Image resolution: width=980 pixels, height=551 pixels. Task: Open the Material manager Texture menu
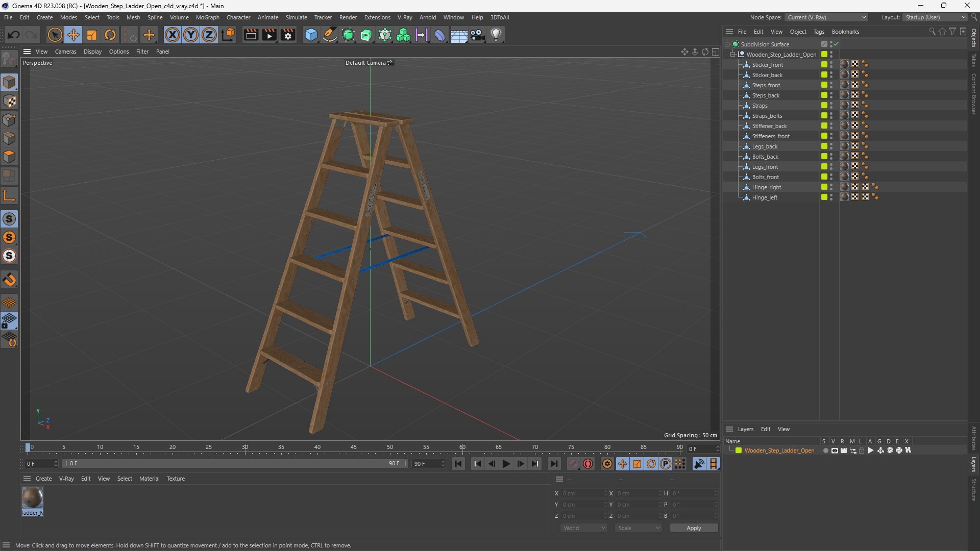pyautogui.click(x=176, y=479)
